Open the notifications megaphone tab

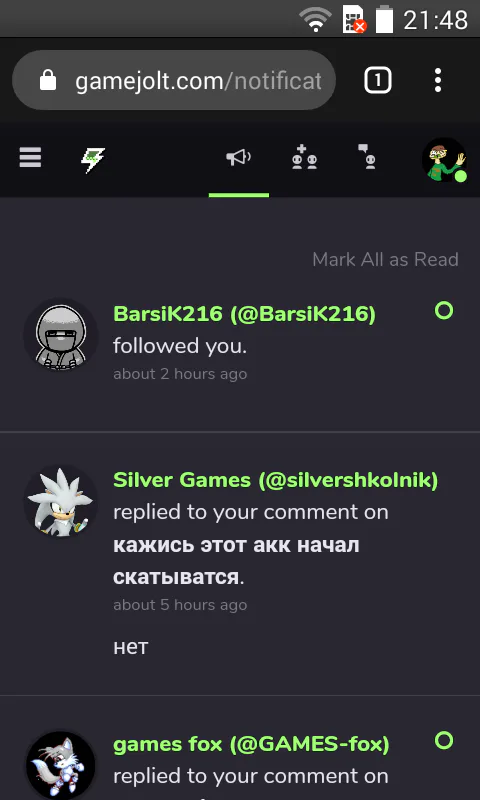click(x=239, y=158)
